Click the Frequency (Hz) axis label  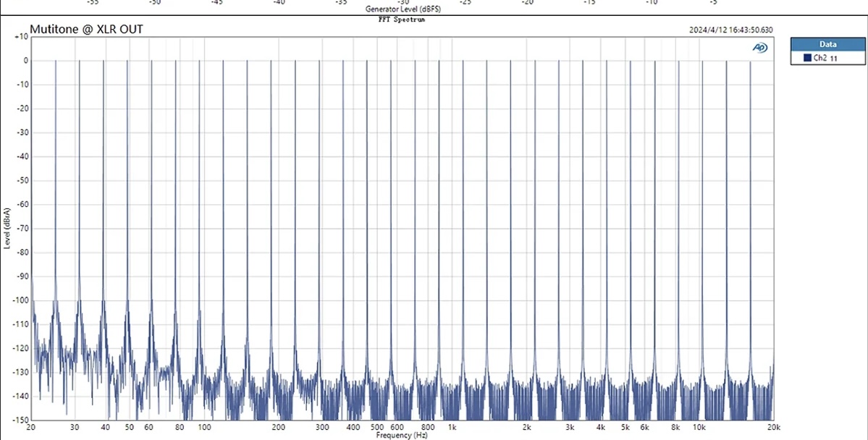pos(402,436)
